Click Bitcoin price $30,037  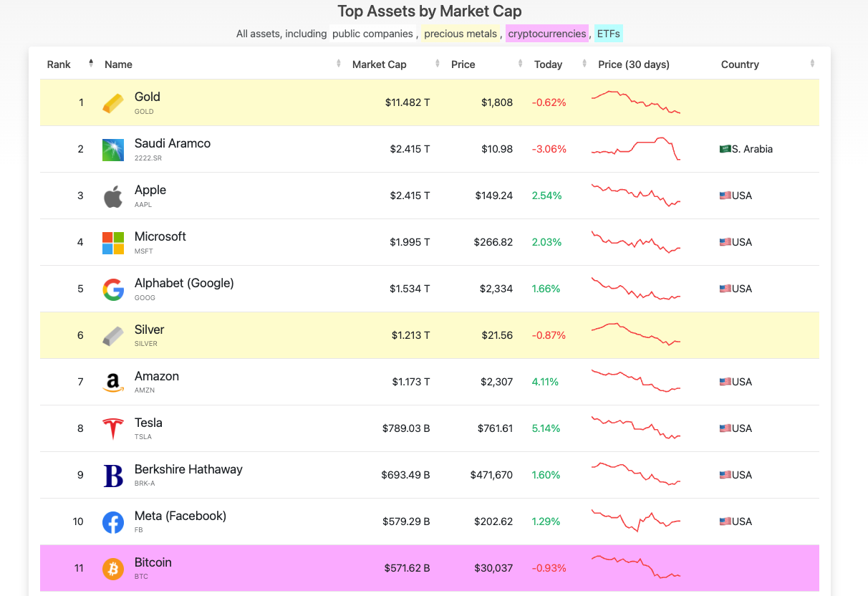(493, 568)
